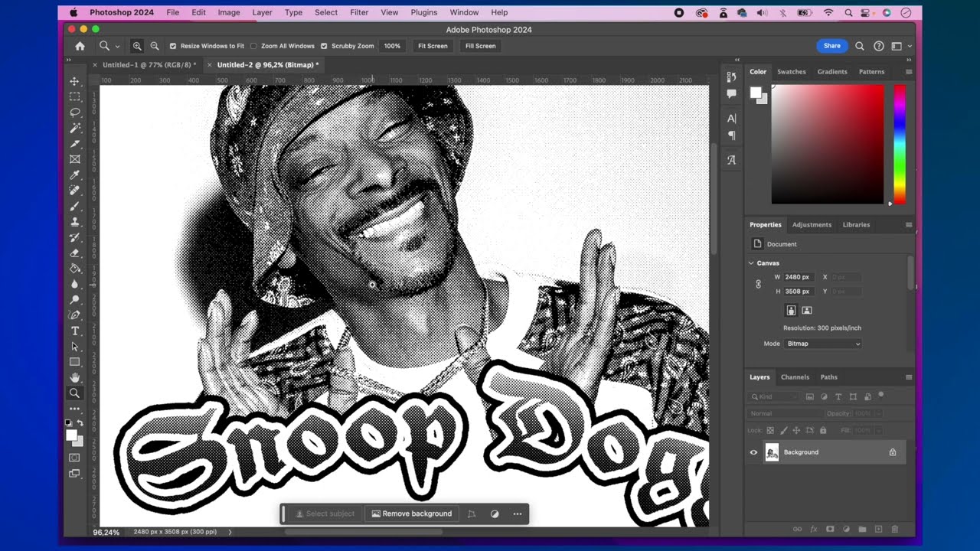Collapse the Canvas section
This screenshot has height=551, width=980.
[x=751, y=263]
